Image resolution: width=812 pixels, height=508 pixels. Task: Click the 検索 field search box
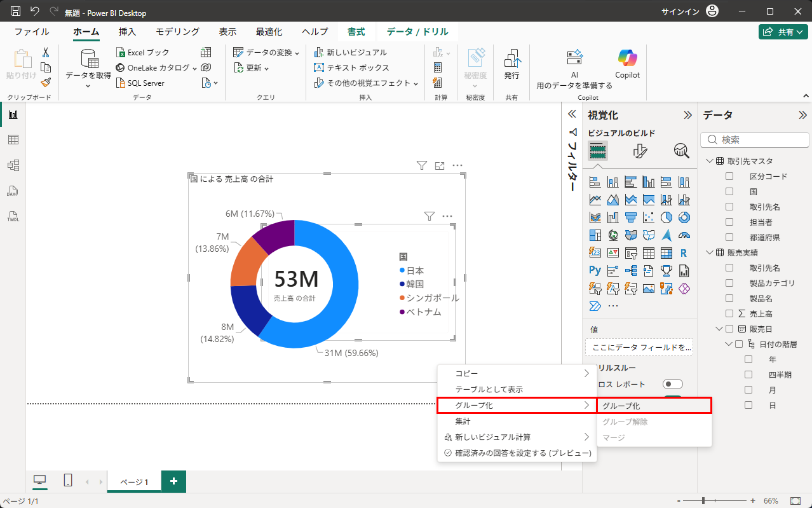(754, 139)
